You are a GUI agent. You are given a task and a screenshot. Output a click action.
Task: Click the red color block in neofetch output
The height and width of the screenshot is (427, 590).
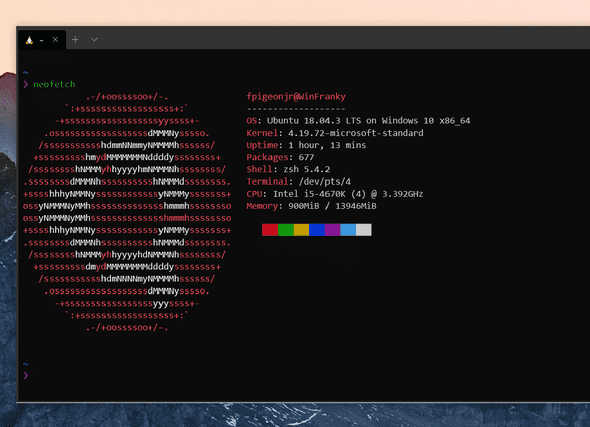click(270, 229)
